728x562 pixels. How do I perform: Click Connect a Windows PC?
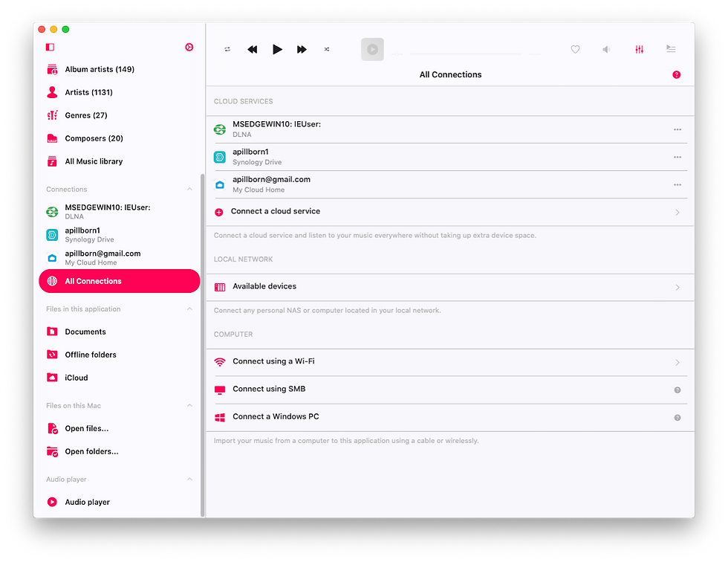pos(450,417)
